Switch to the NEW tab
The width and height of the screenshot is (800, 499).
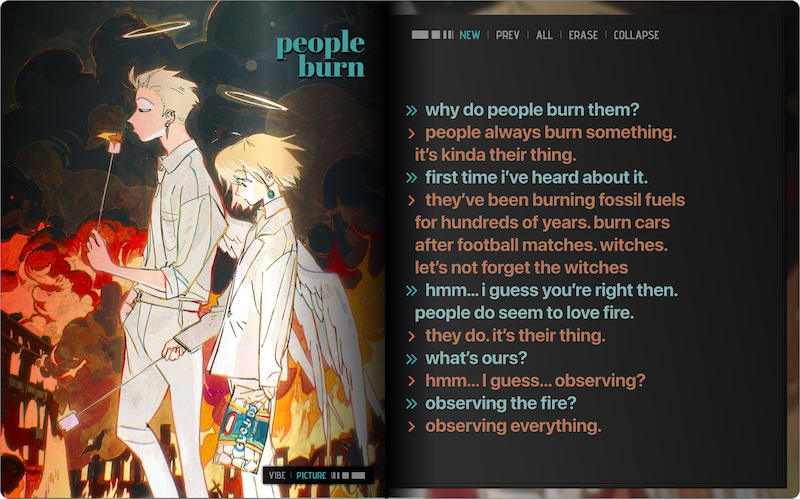click(x=469, y=35)
